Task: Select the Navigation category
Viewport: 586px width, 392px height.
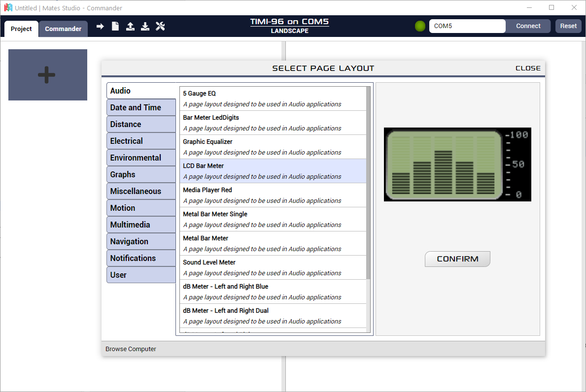Action: tap(141, 241)
